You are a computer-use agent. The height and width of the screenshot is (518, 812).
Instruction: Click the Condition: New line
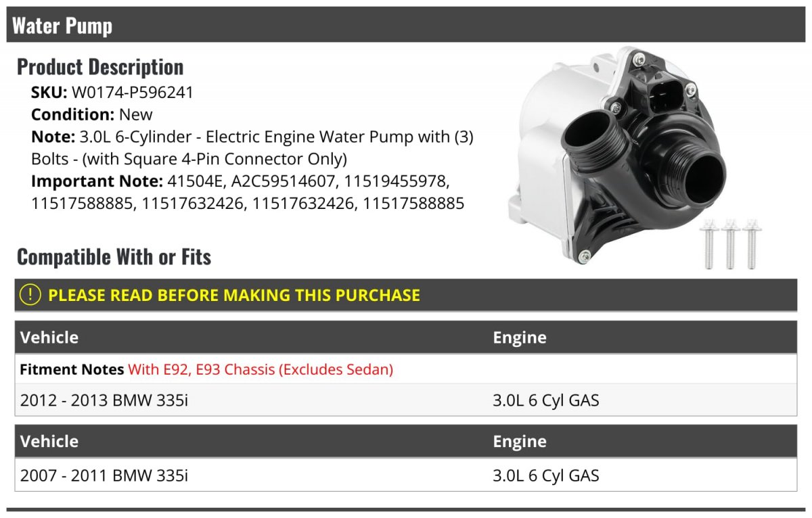(92, 114)
